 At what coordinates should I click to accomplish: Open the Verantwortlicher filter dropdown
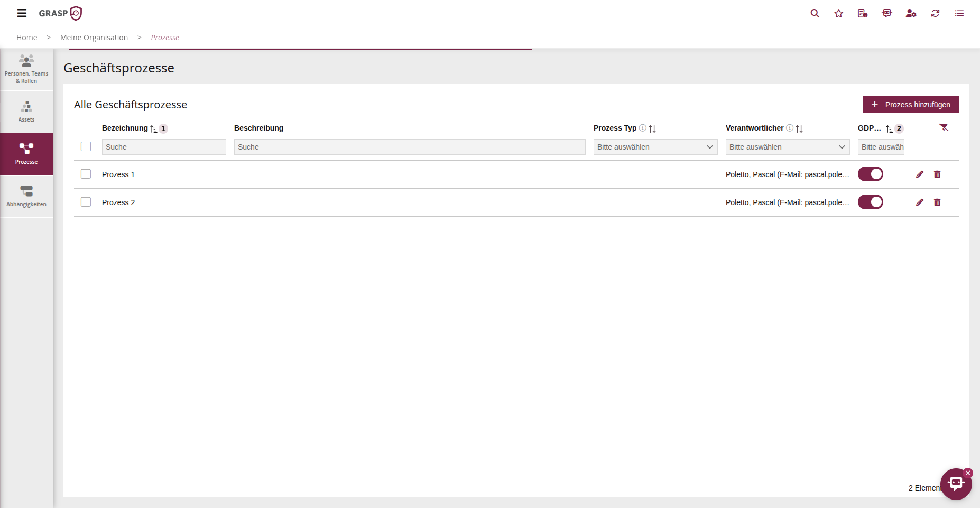(x=787, y=147)
